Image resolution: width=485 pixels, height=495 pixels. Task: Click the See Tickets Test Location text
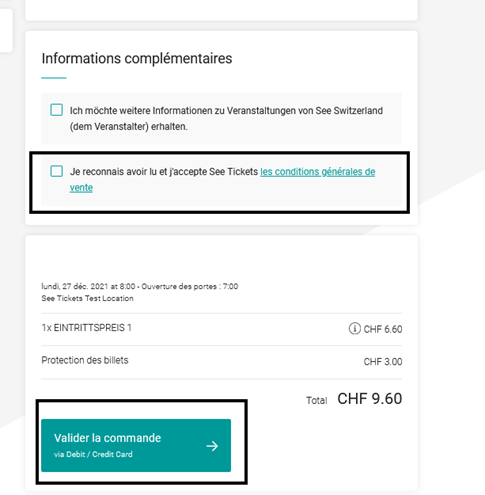[x=87, y=298]
